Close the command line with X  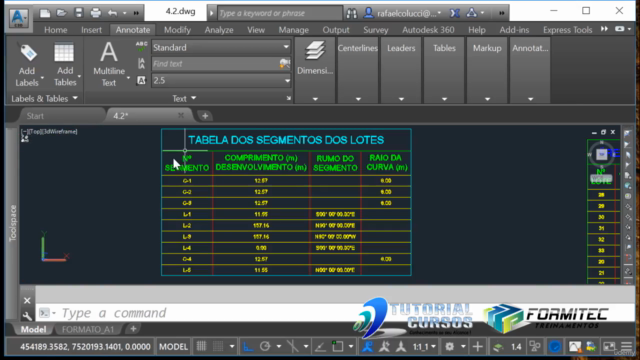(27, 301)
